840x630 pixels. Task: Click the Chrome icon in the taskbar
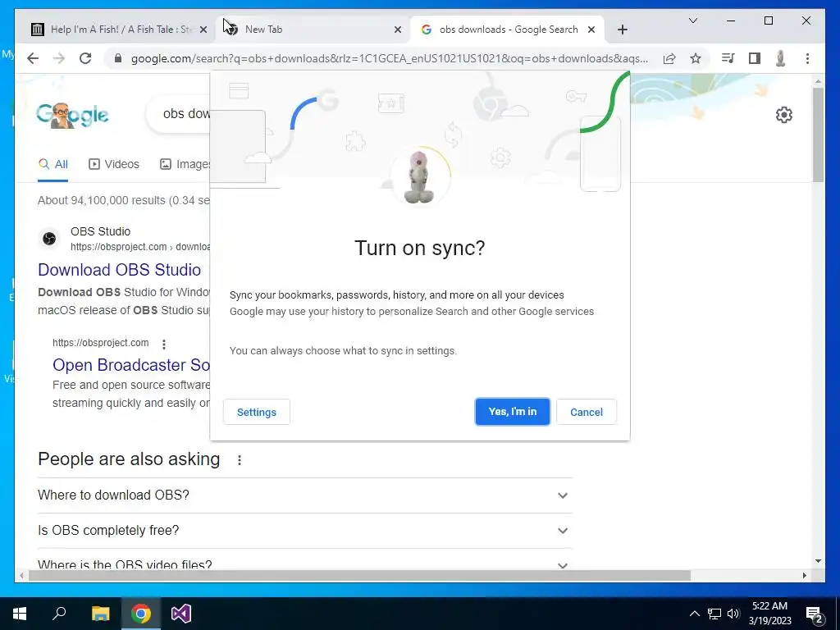click(140, 614)
